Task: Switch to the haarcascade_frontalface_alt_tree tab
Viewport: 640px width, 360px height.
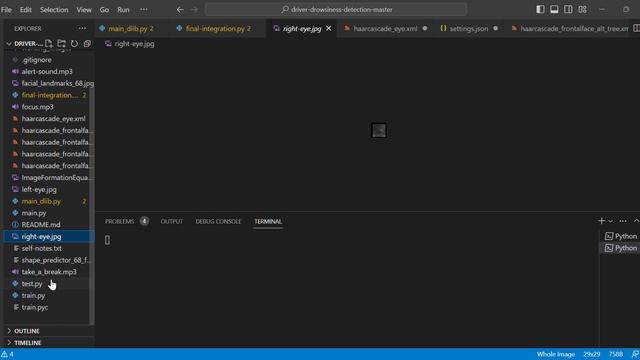Action: (569, 29)
